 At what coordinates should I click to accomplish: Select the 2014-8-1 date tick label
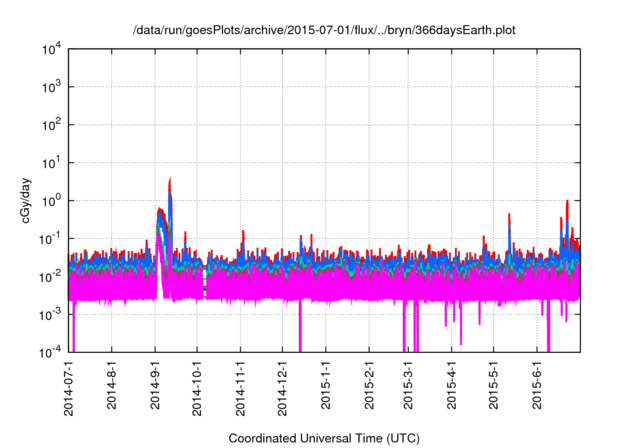[111, 386]
